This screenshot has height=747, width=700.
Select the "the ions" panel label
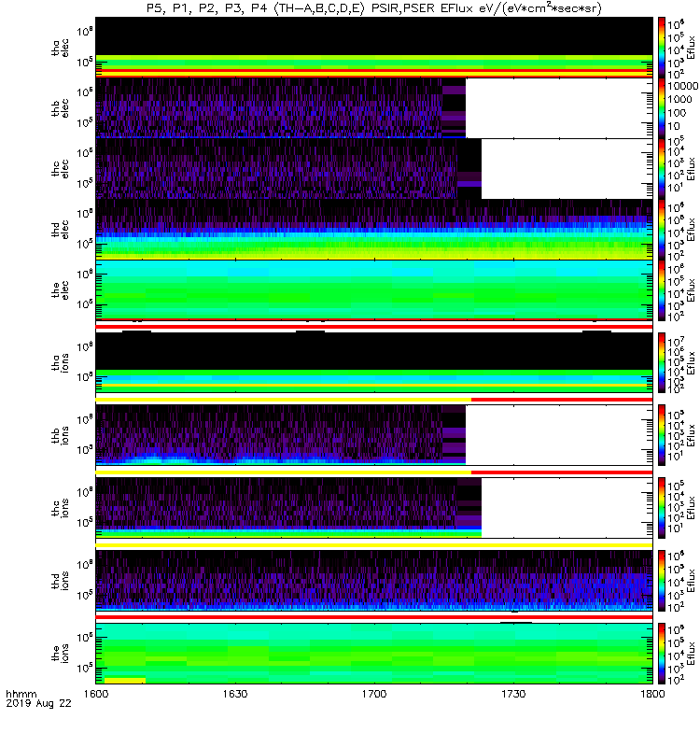[x=61, y=653]
